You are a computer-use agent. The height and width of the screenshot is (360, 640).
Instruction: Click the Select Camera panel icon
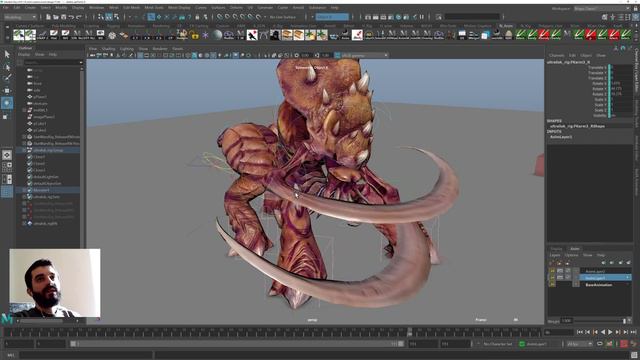[93, 55]
